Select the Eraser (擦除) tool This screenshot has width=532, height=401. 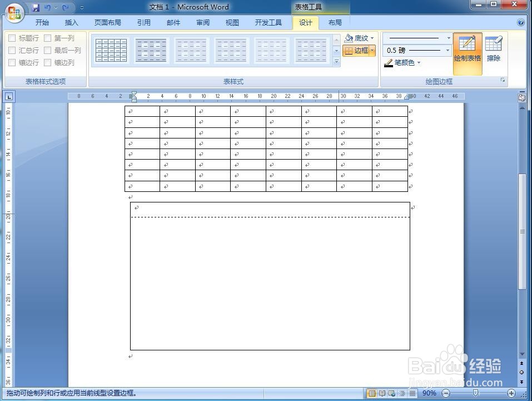coord(494,50)
